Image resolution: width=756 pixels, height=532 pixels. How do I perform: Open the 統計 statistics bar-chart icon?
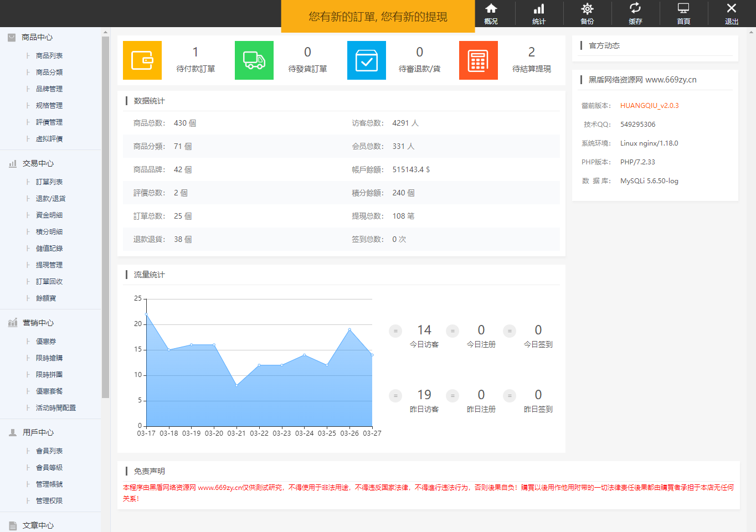click(x=539, y=9)
